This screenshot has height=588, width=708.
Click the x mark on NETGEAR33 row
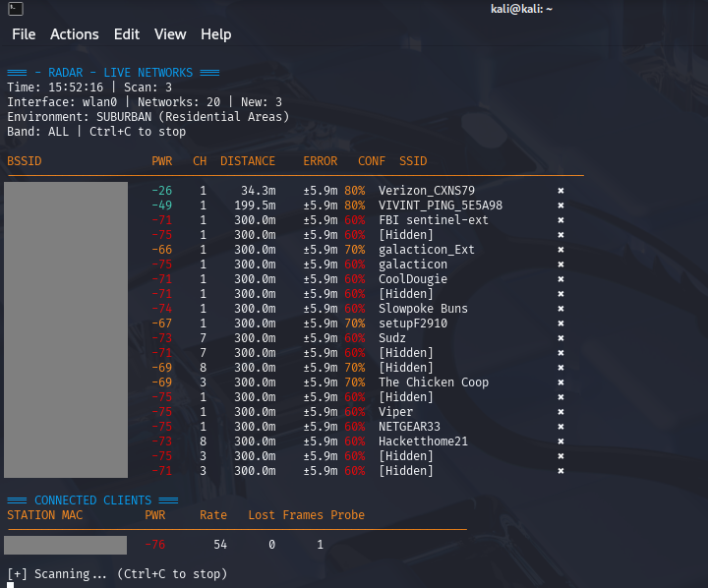pyautogui.click(x=560, y=427)
